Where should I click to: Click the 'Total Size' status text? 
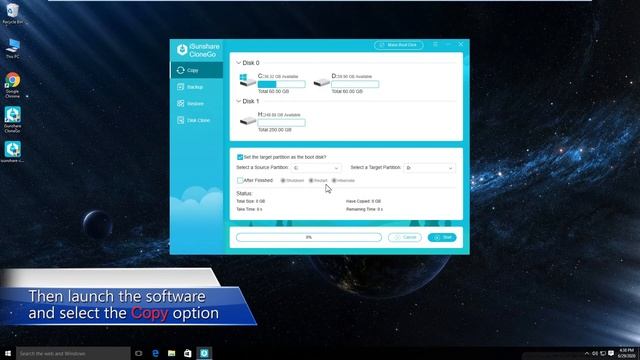pos(251,201)
